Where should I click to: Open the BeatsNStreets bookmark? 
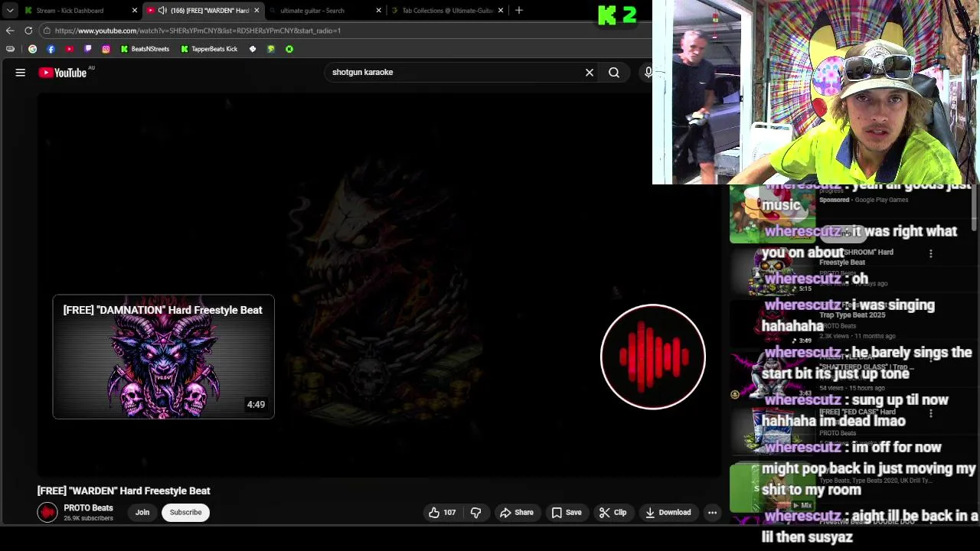tap(145, 49)
